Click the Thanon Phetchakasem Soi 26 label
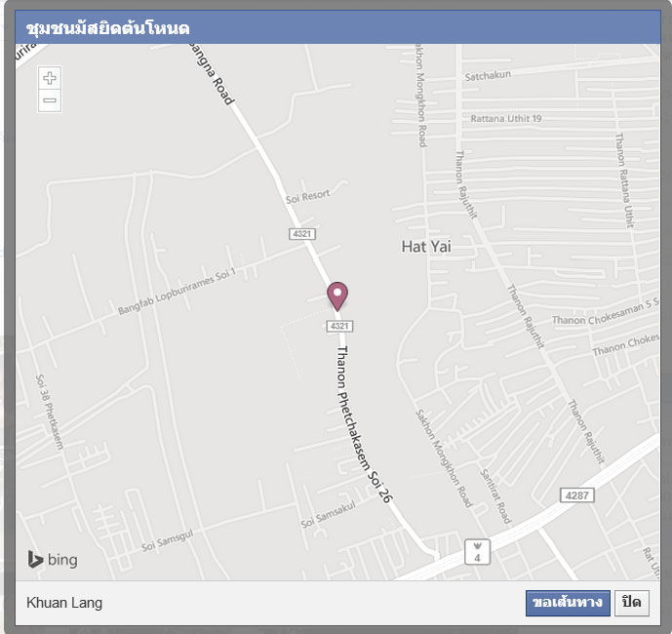Image resolution: width=672 pixels, height=634 pixels. pyautogui.click(x=364, y=423)
